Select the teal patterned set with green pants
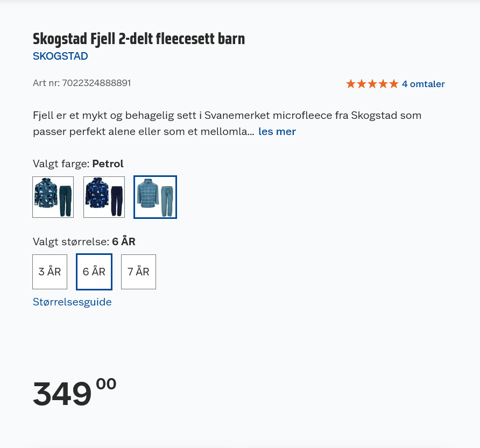Screen dimensions: 480x448 [x=53, y=197]
